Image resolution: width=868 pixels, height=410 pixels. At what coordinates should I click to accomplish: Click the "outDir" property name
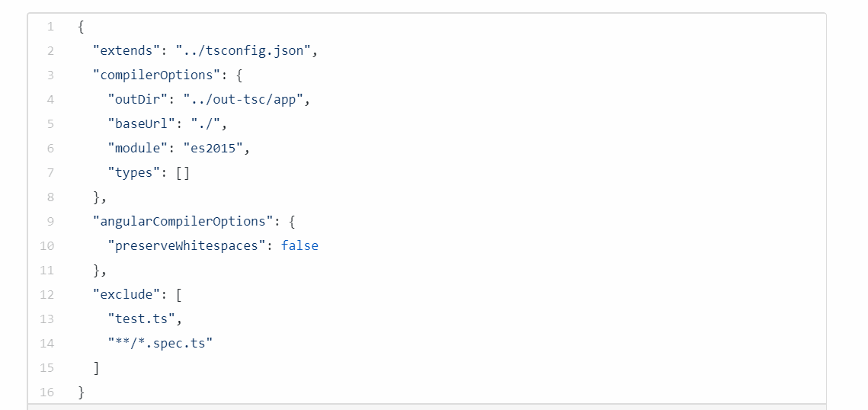(138, 100)
